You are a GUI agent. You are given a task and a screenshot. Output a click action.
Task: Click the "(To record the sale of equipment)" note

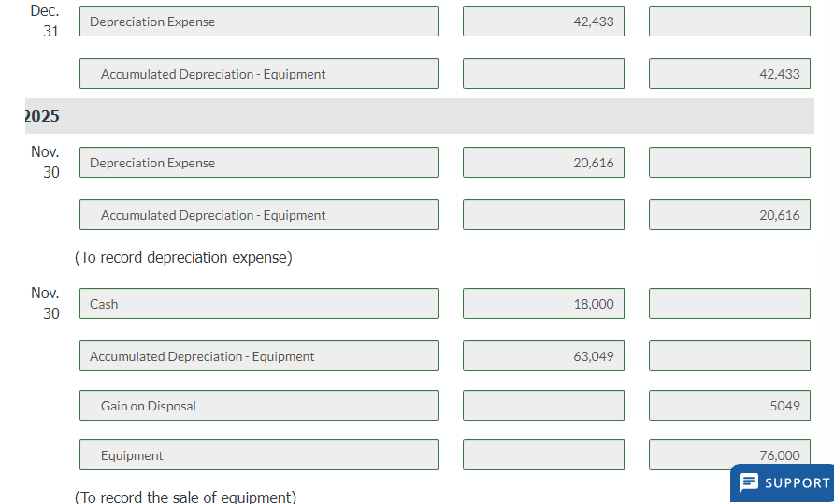pyautogui.click(x=186, y=497)
